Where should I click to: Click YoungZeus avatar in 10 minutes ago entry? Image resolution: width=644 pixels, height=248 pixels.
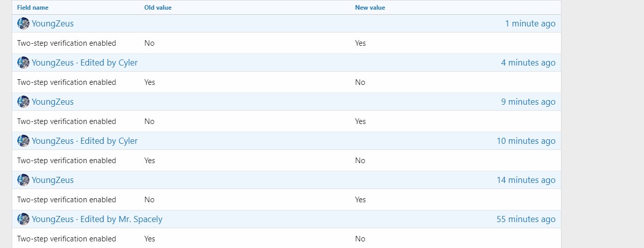click(23, 141)
